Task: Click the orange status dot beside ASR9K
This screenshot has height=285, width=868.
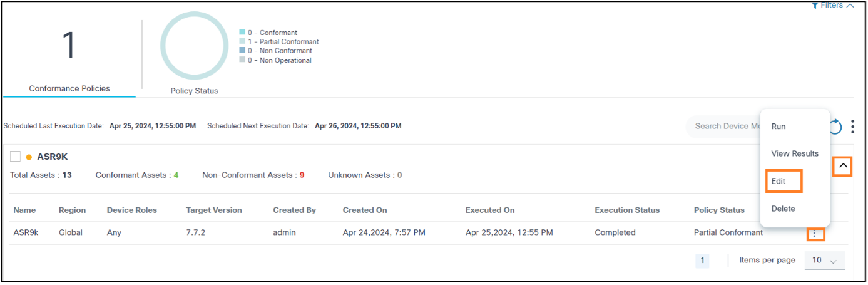Action: pos(29,157)
